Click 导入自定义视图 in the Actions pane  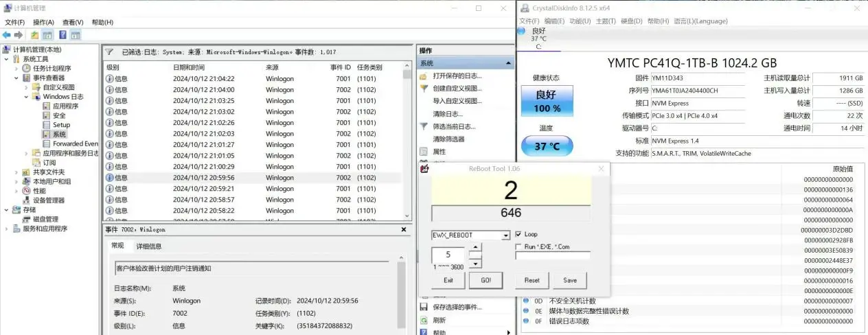pyautogui.click(x=457, y=101)
